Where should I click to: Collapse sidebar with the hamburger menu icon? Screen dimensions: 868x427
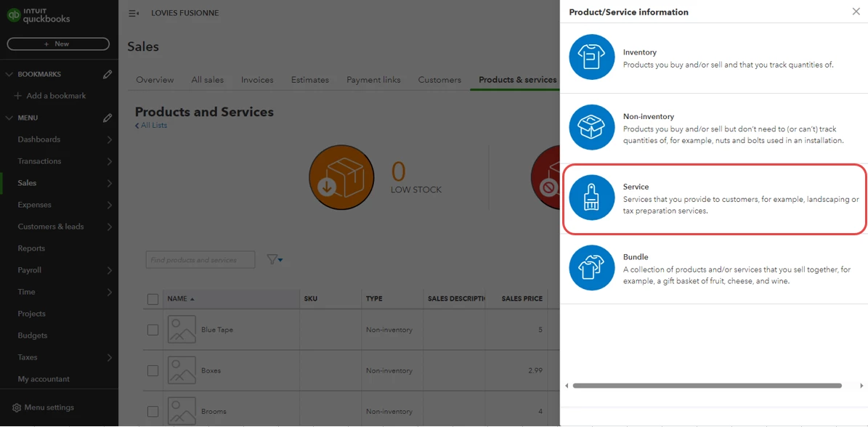(x=134, y=13)
